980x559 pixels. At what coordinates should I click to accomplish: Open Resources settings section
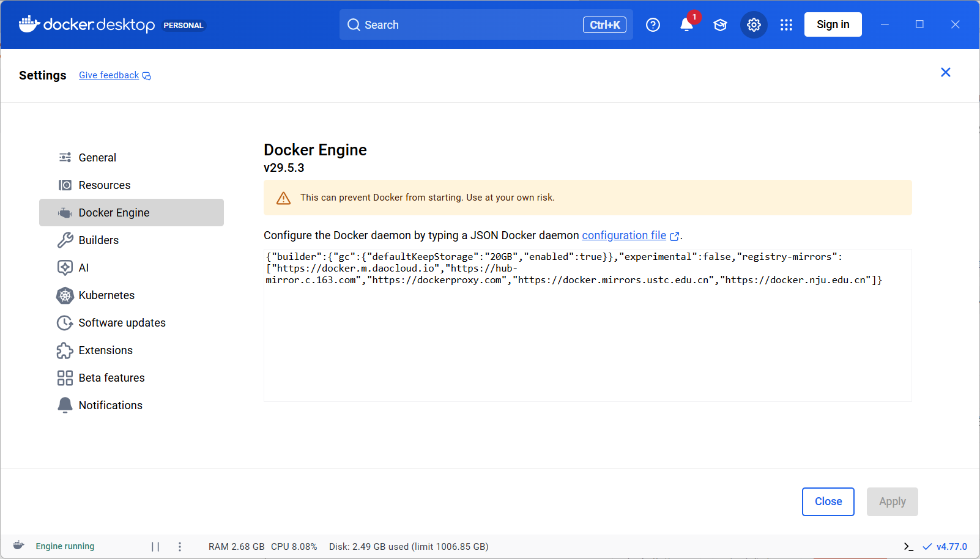(x=132, y=185)
